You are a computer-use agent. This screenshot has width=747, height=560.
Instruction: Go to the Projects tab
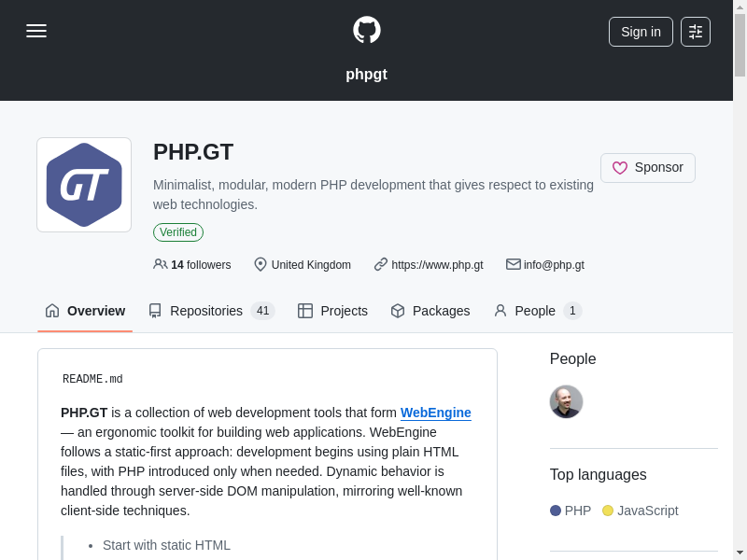tap(333, 311)
